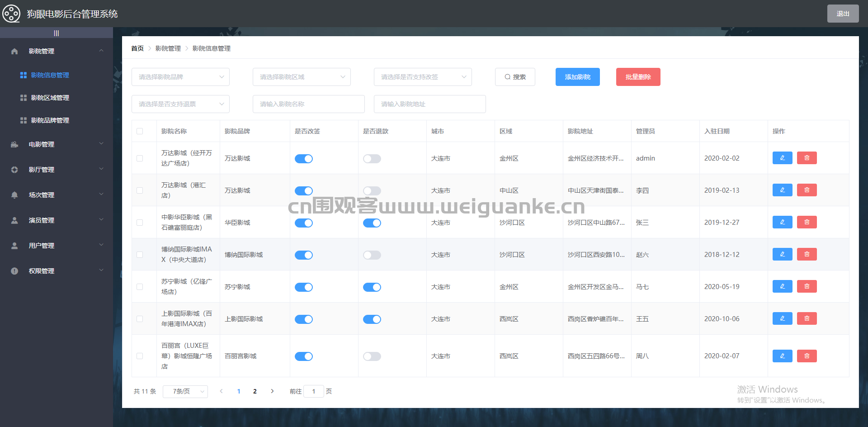This screenshot has height=427, width=868.
Task: Click the warning icon beside 权限管理
Action: (14, 271)
